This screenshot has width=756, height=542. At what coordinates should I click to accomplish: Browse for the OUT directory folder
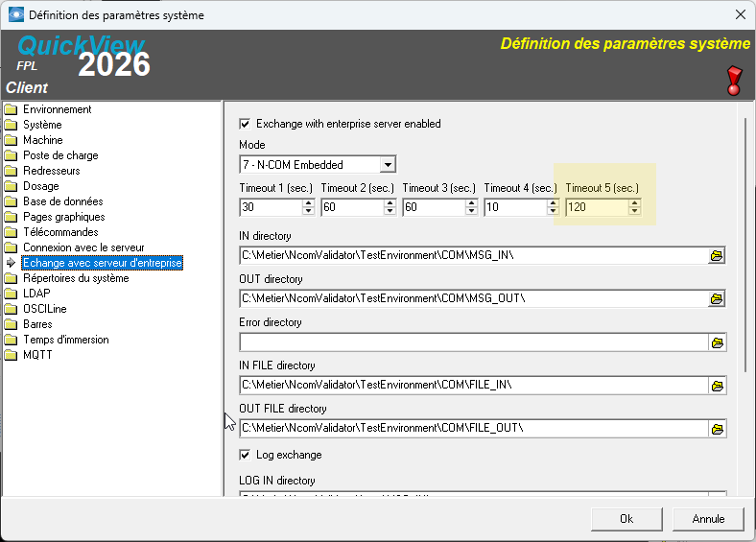pyautogui.click(x=717, y=299)
